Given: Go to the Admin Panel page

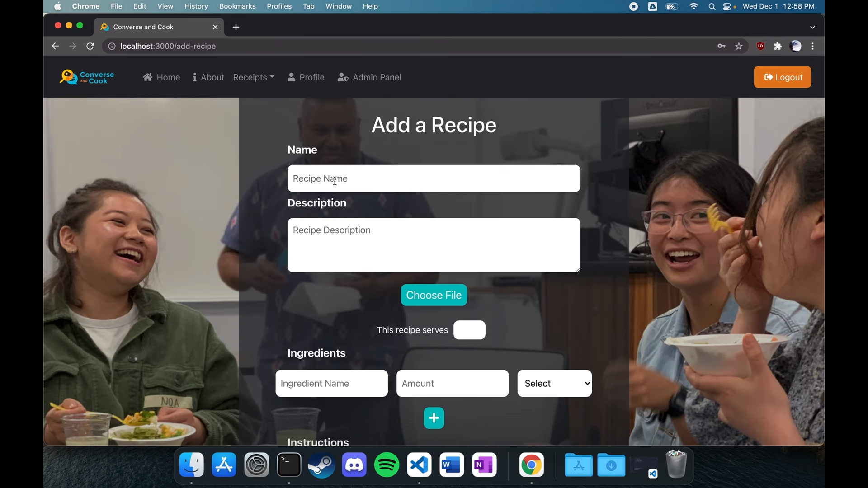Looking at the screenshot, I should tap(369, 77).
